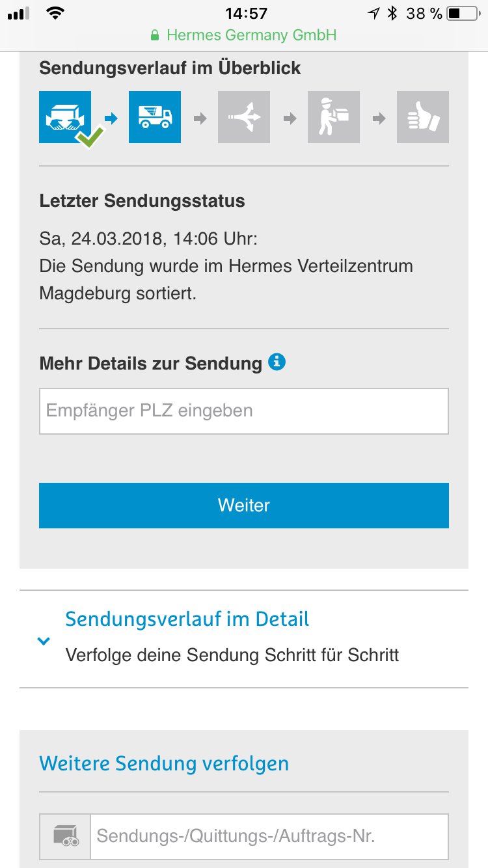Tap the Bluetooth status icon
Viewport: 488px width, 868px height.
pyautogui.click(x=392, y=13)
